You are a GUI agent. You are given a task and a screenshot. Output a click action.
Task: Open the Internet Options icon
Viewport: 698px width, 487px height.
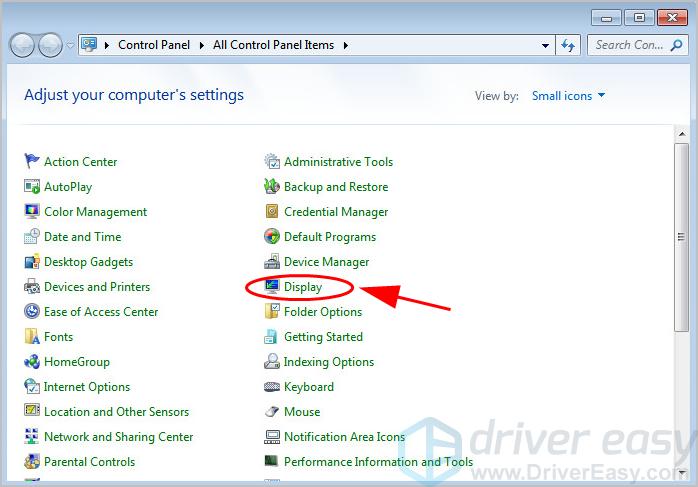[x=32, y=386]
